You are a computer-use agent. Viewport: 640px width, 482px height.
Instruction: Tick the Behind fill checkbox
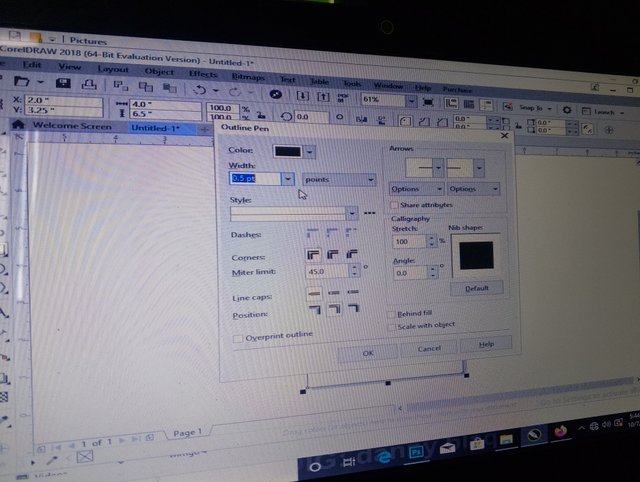coord(391,314)
